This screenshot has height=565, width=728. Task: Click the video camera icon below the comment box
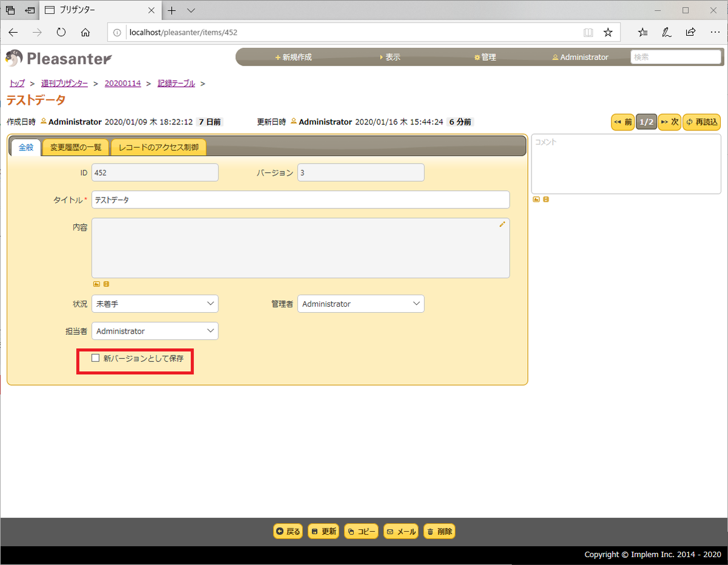pos(546,199)
